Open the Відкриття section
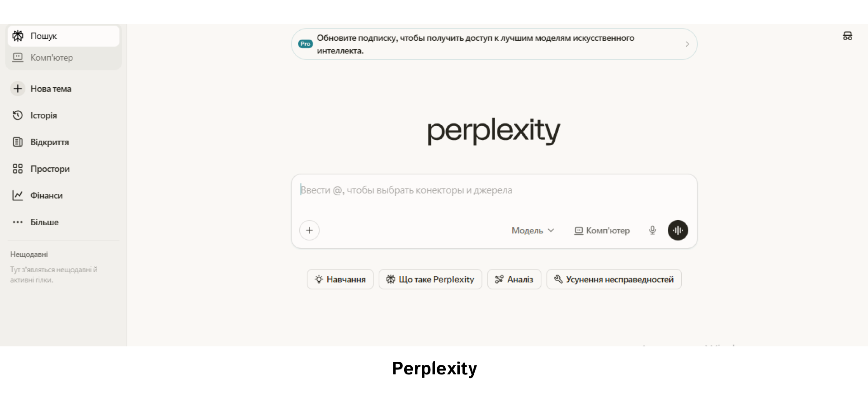This screenshot has height=397, width=868. (x=49, y=142)
